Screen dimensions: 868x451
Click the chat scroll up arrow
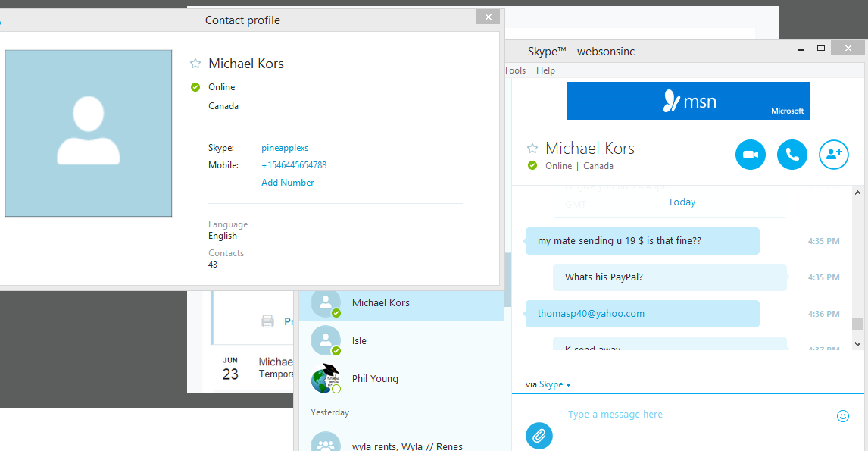857,193
